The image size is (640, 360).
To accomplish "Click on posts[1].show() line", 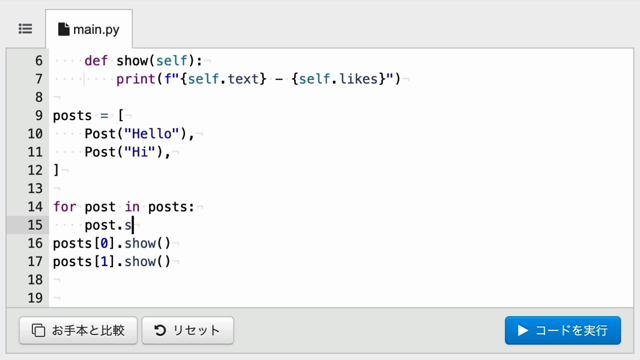I will [112, 262].
